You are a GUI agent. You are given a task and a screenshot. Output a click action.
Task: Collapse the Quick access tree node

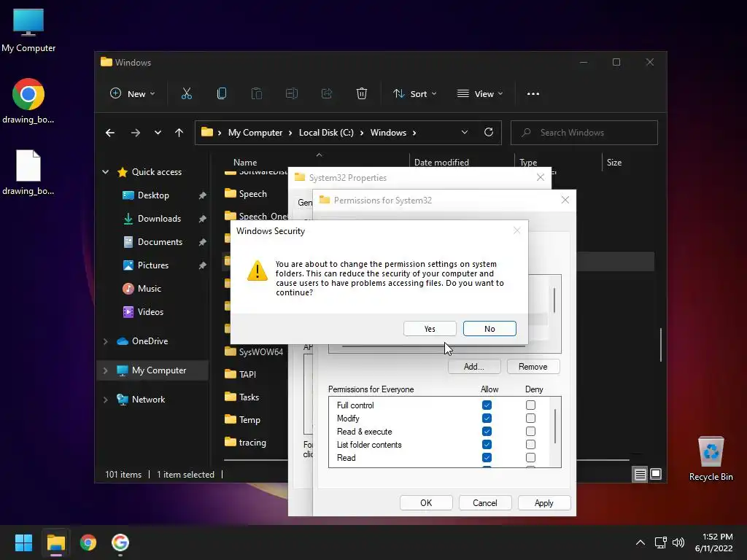click(105, 172)
